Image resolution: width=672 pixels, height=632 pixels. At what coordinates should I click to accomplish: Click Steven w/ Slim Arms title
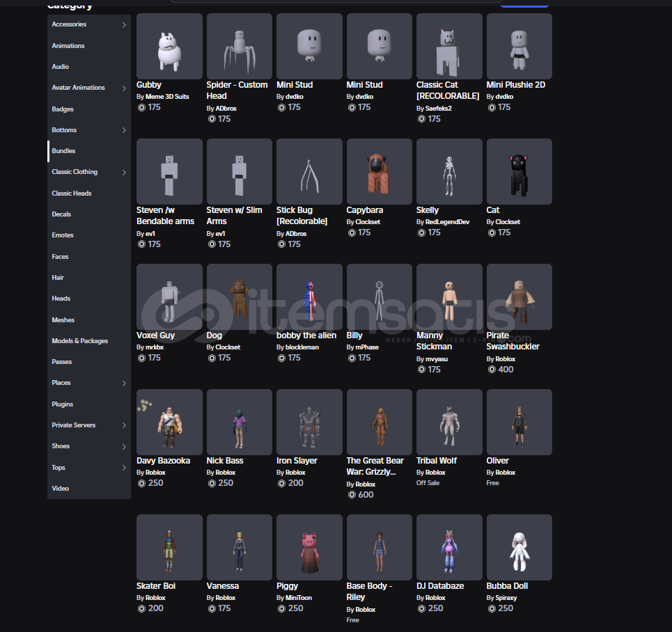coord(235,216)
